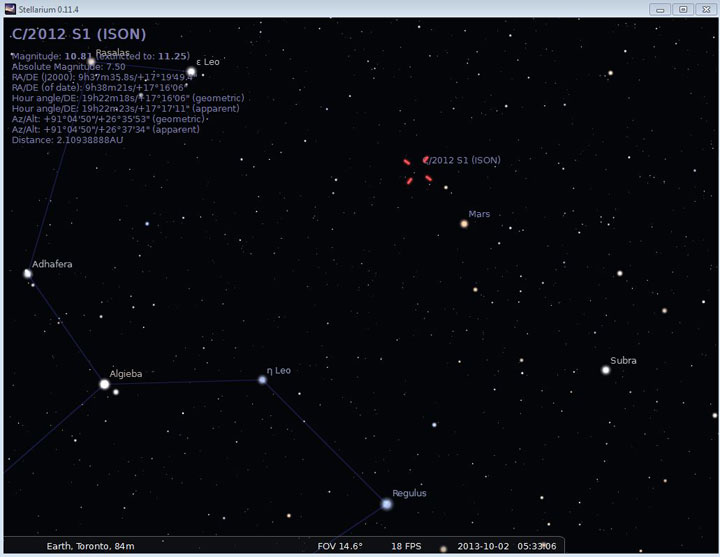Viewport: 720px width, 557px height.
Task: Maximize the Stellarium window
Action: [683, 9]
